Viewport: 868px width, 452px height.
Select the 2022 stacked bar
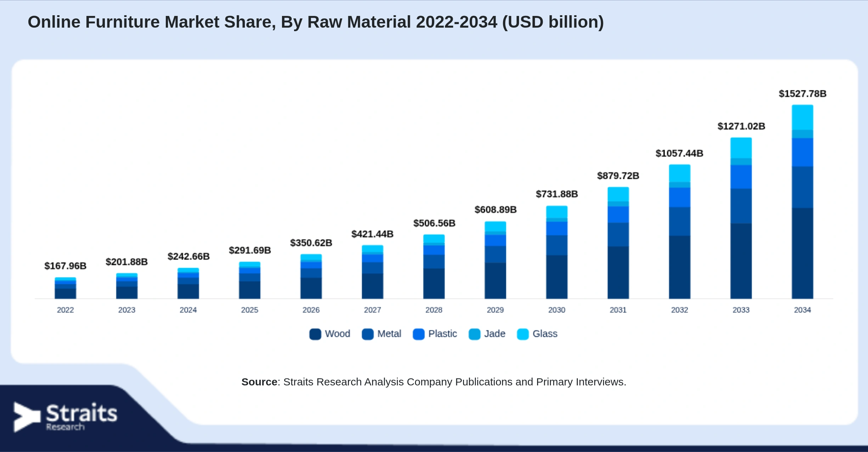pos(65,288)
